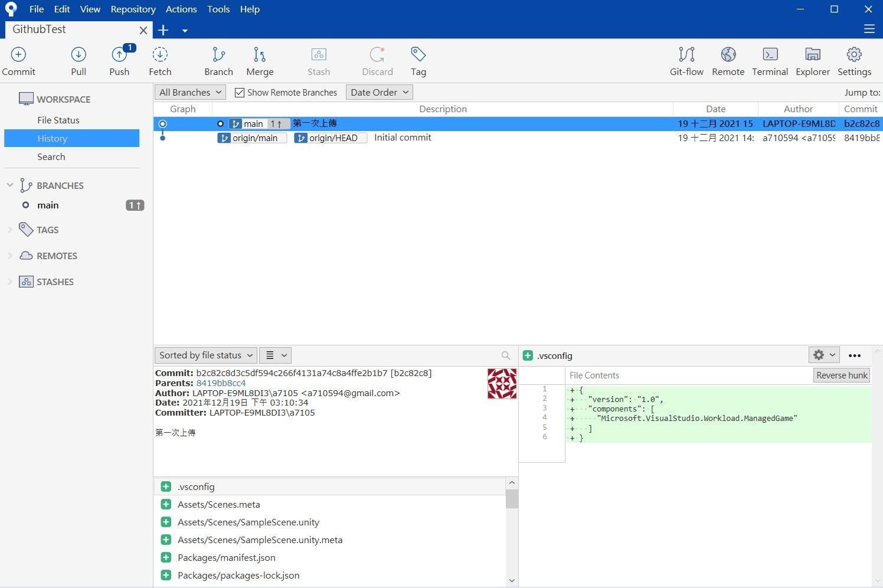Open Git-flow tool
Screen dimensions: 883x588
pos(686,61)
